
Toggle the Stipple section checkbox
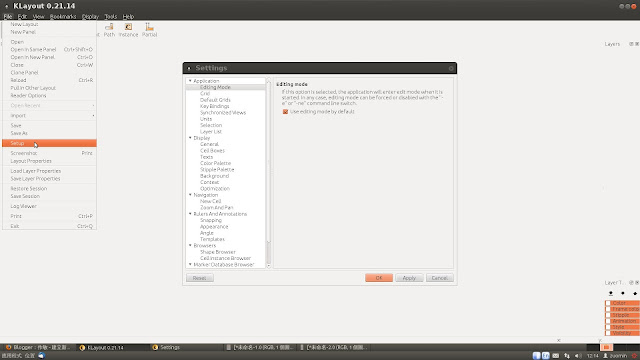pos(608,315)
